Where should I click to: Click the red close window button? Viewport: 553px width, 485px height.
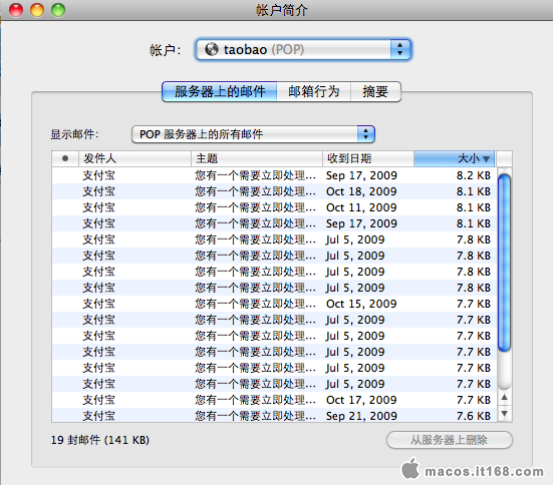coord(16,10)
